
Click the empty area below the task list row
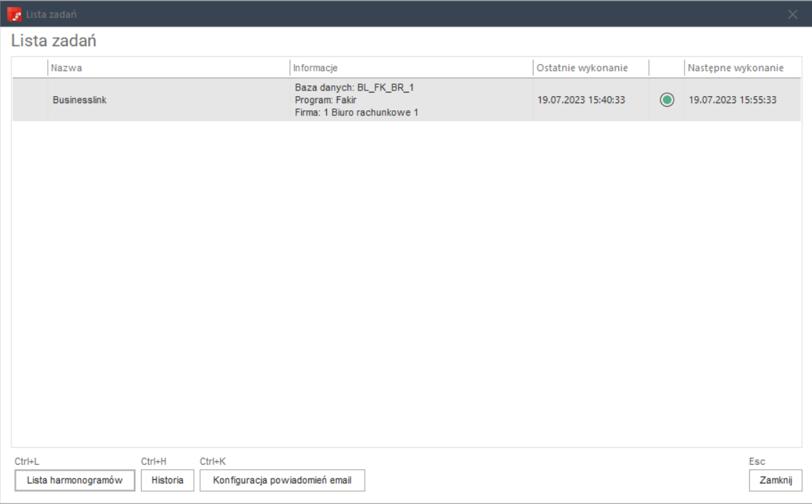407,283
